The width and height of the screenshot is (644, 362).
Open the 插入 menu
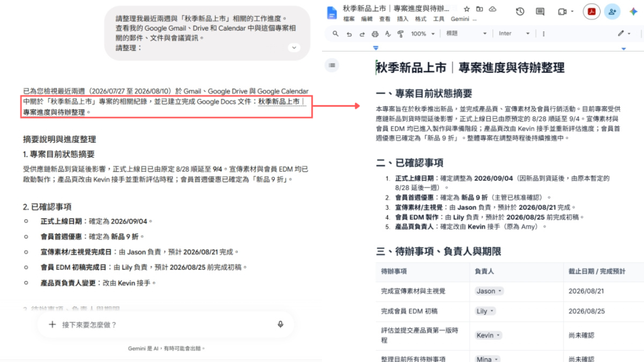click(403, 19)
